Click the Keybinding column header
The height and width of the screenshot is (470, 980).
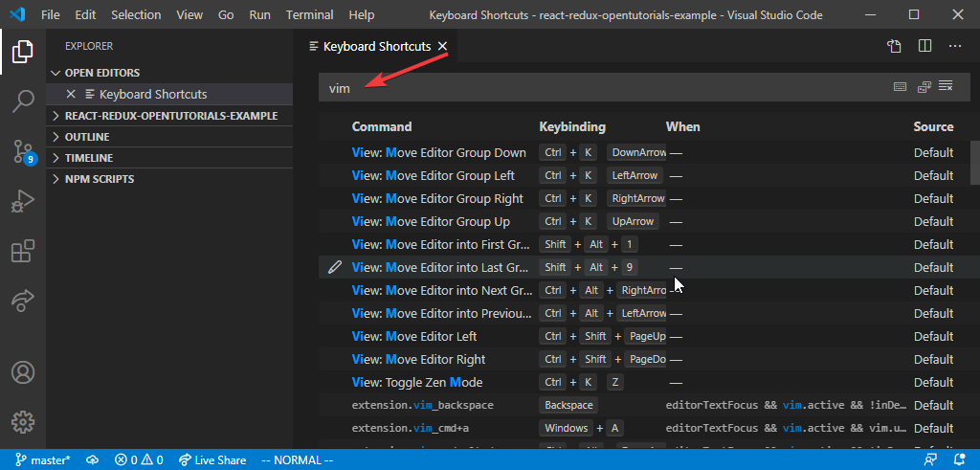coord(572,127)
